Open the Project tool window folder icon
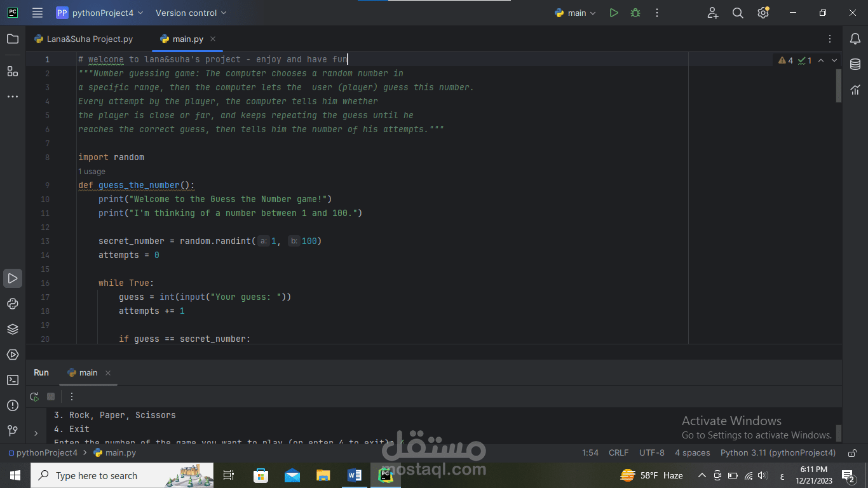868x488 pixels. [x=13, y=39]
